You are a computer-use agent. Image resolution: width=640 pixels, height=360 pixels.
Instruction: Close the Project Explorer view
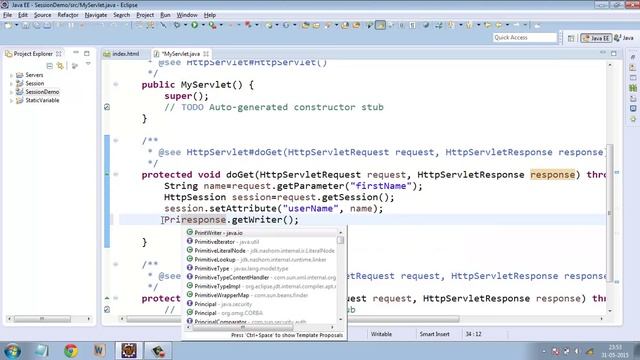coord(59,53)
